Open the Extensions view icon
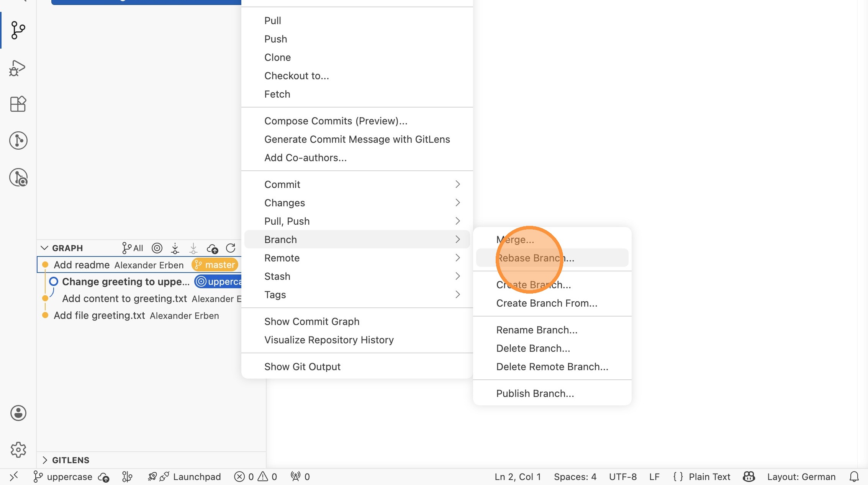Image resolution: width=868 pixels, height=485 pixels. (x=18, y=104)
